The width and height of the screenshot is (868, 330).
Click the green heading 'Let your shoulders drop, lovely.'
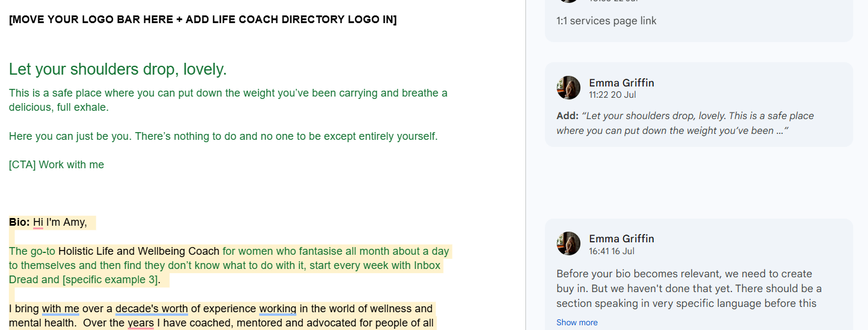(x=118, y=69)
